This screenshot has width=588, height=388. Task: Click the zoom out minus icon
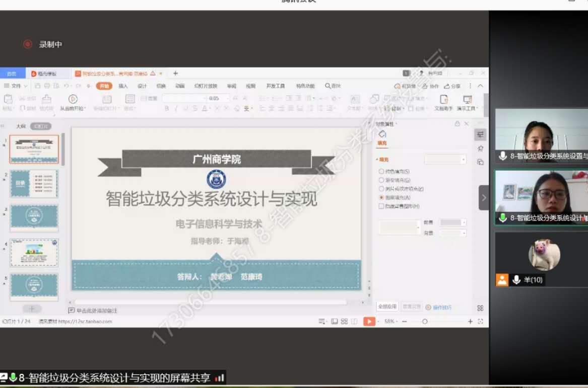click(x=404, y=322)
